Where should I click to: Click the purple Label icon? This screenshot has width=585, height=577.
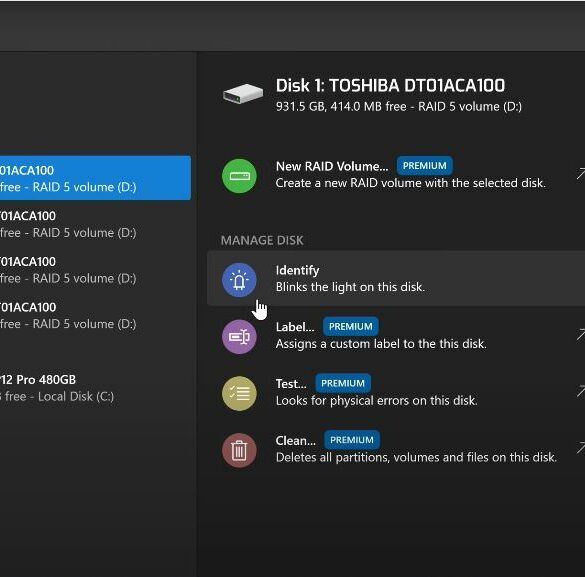point(239,336)
